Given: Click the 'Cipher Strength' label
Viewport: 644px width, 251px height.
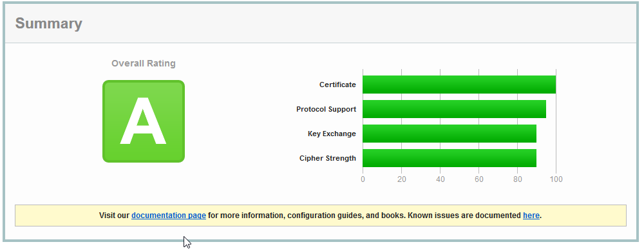Looking at the screenshot, I should click(x=328, y=159).
